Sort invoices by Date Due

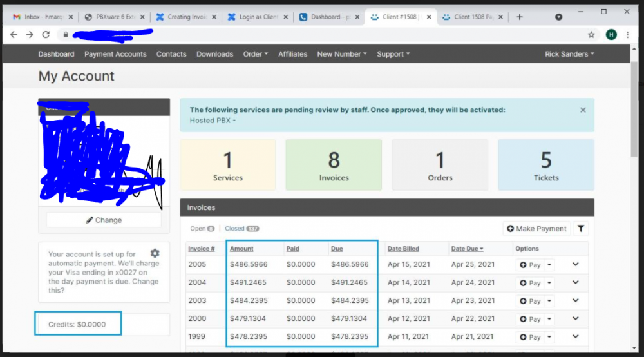point(467,249)
